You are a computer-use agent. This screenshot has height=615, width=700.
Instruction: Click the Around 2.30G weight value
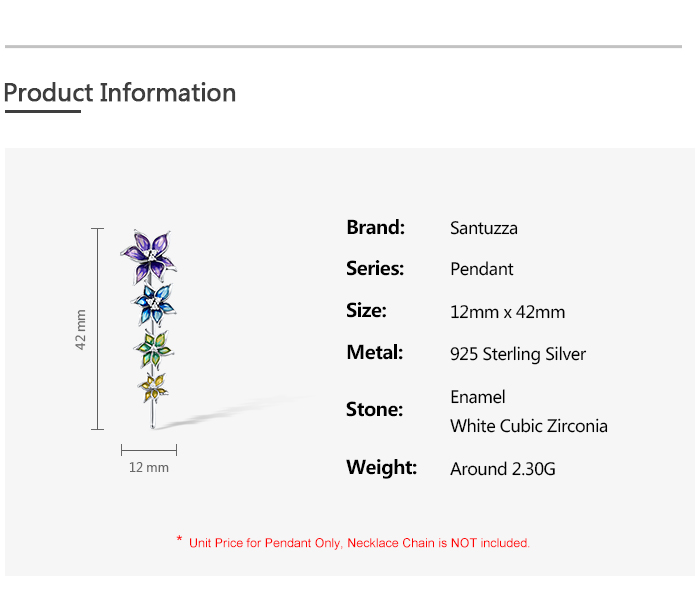point(503,468)
